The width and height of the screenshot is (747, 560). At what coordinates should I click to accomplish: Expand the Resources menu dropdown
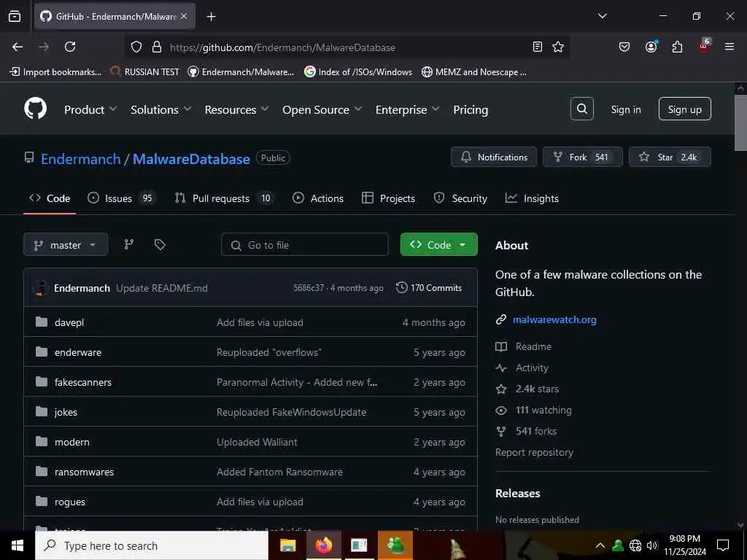point(236,109)
